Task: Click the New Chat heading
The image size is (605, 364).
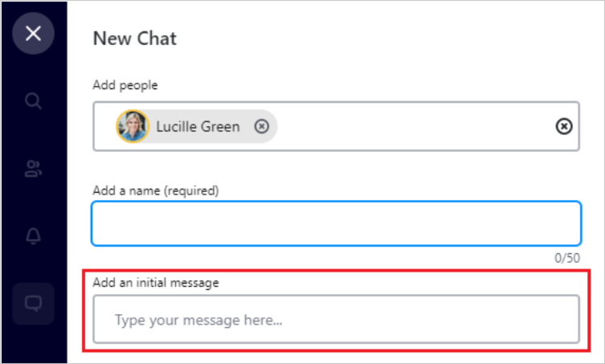Action: pyautogui.click(x=134, y=38)
